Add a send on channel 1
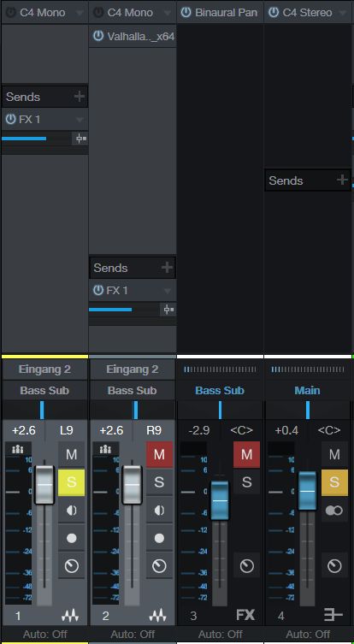 click(x=80, y=97)
